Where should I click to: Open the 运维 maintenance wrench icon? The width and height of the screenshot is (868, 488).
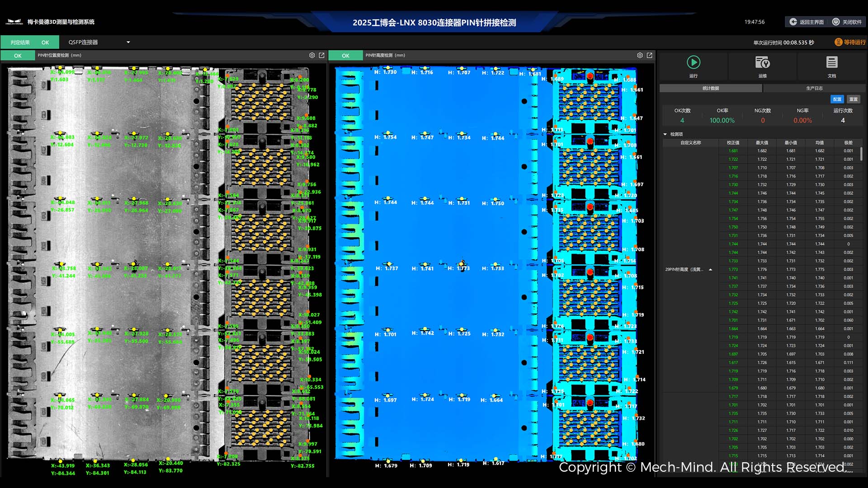click(x=763, y=62)
